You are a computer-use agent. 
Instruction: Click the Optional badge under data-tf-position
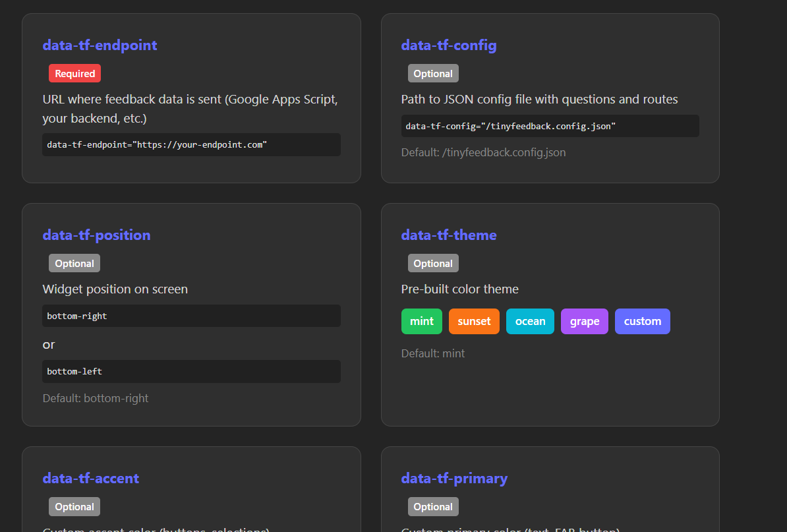coord(74,264)
